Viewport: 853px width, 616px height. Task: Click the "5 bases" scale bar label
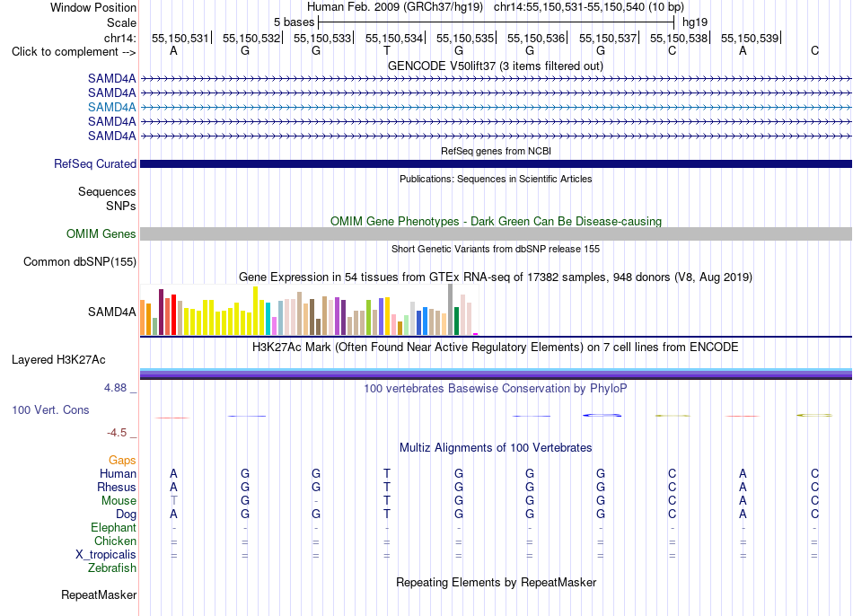294,22
